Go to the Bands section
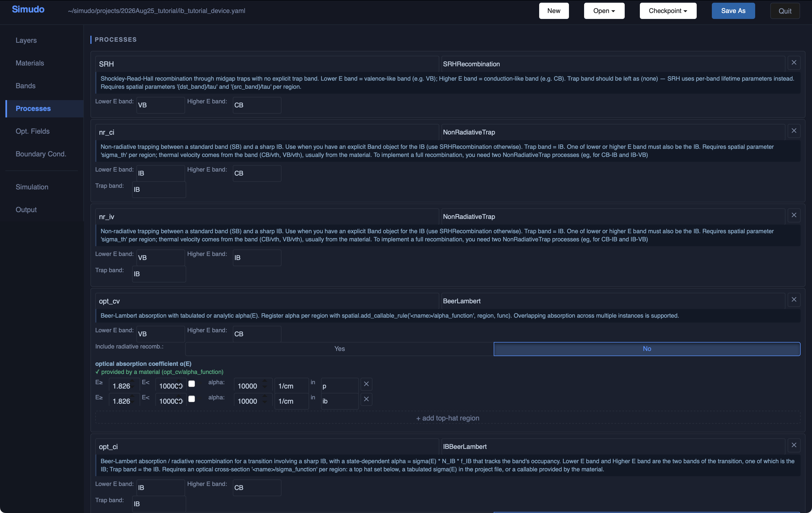812x513 pixels. [x=44, y=85]
